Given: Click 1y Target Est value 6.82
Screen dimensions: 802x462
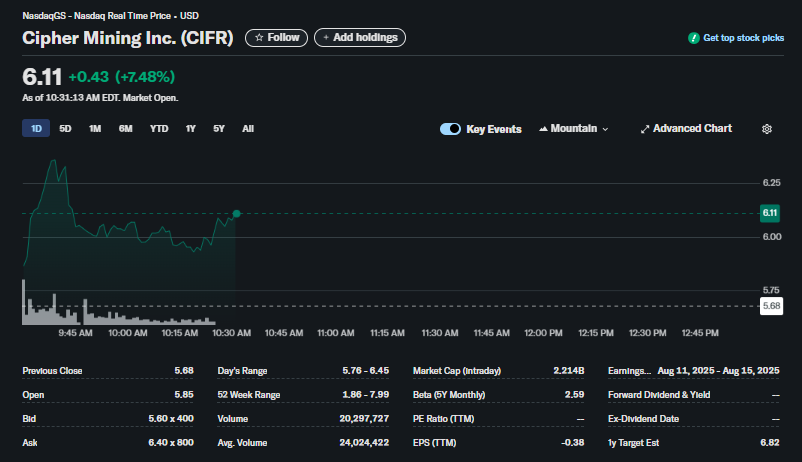Looking at the screenshot, I should (770, 443).
